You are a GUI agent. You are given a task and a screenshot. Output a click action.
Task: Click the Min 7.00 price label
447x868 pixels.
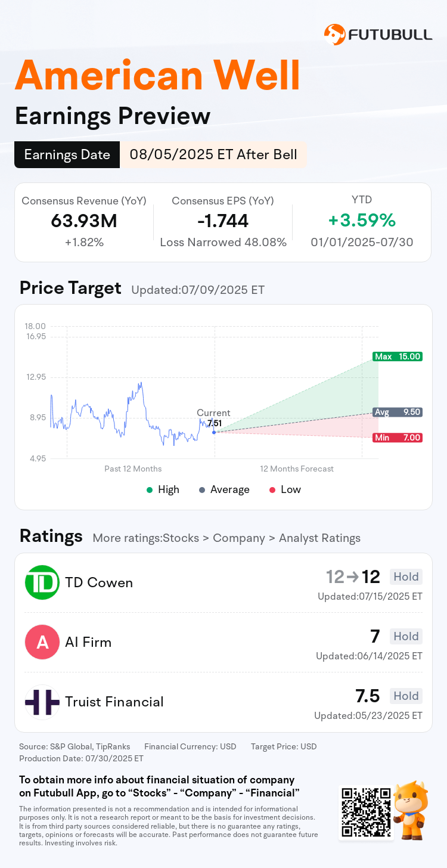398,438
